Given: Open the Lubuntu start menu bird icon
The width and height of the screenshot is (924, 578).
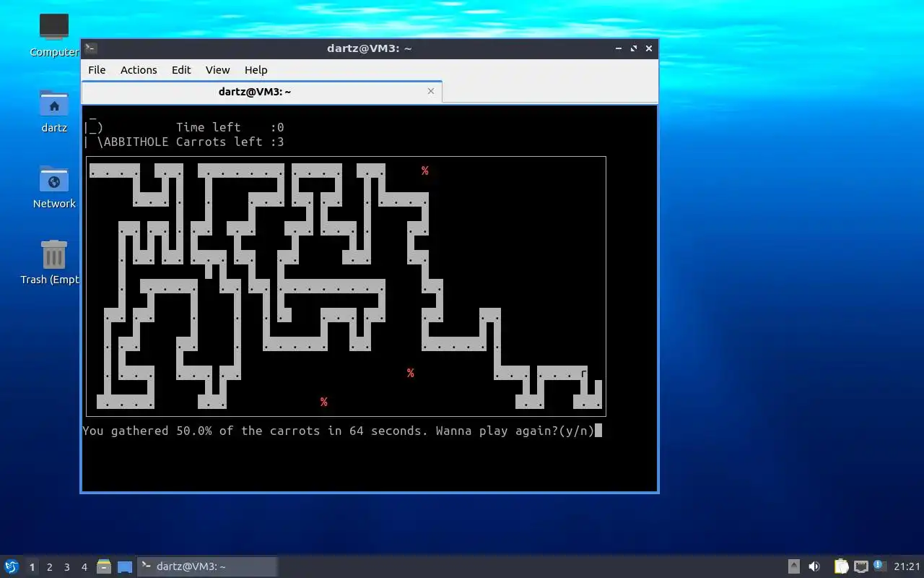Looking at the screenshot, I should tap(11, 566).
